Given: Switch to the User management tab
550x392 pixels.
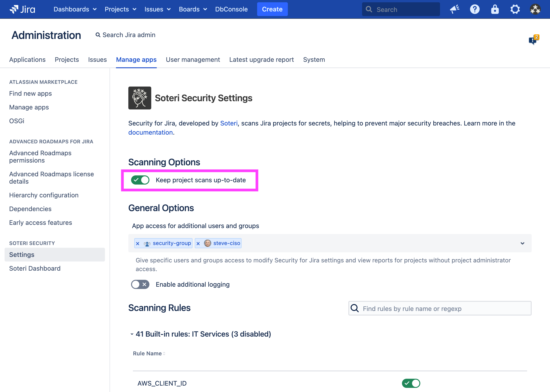Looking at the screenshot, I should [x=193, y=60].
